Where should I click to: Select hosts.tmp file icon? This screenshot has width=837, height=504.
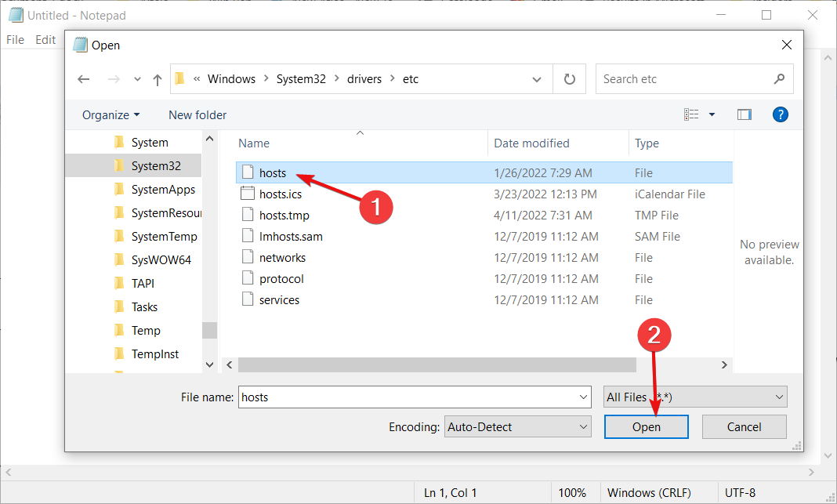point(248,215)
